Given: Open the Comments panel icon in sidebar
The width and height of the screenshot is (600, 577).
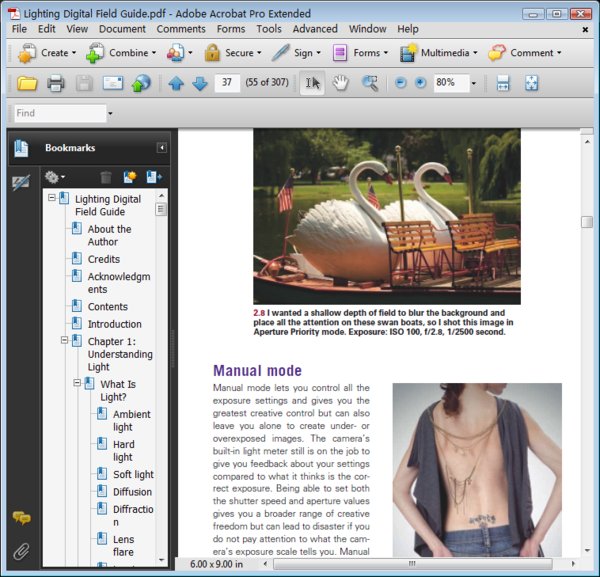Looking at the screenshot, I should tap(20, 518).
